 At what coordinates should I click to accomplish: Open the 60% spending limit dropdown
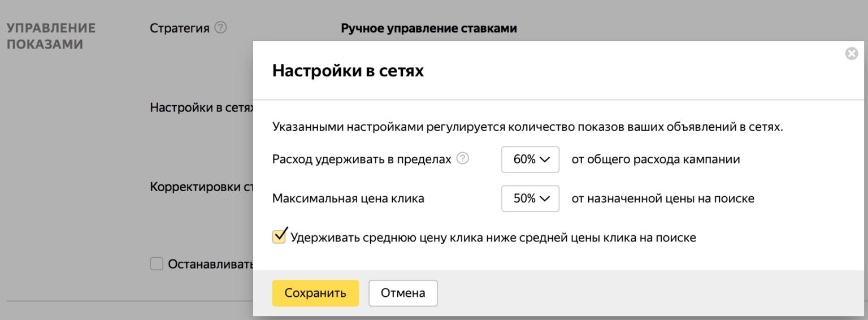[530, 159]
